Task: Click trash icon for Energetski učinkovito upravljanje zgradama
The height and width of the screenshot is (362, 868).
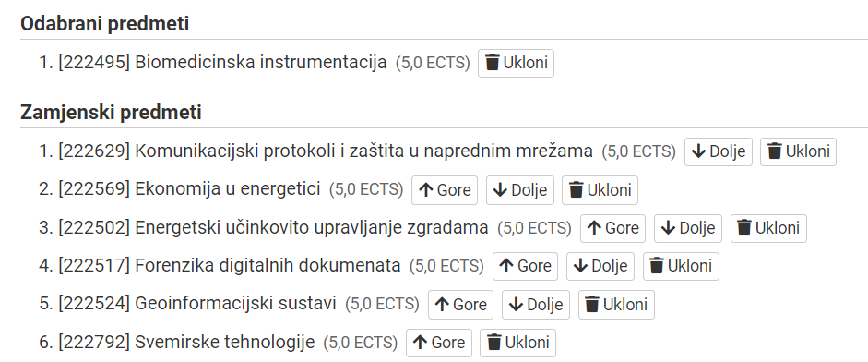Action: 744,227
